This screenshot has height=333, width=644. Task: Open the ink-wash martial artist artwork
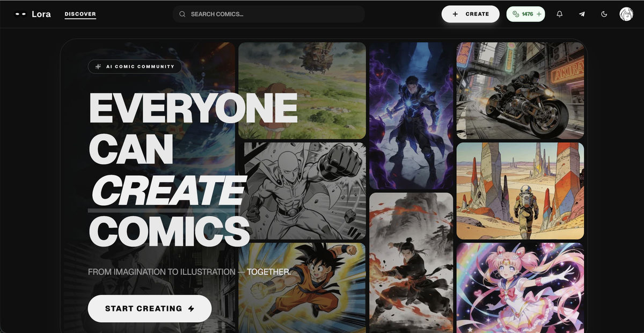411,263
